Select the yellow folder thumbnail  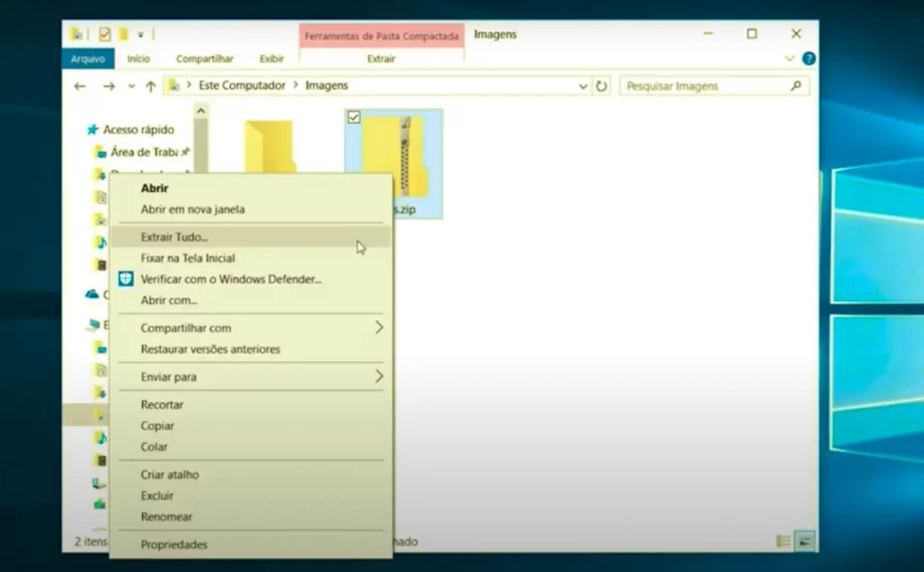point(269,146)
